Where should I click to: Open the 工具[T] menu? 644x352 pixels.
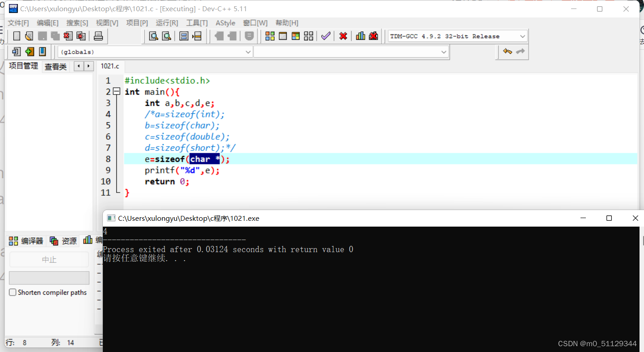click(197, 23)
